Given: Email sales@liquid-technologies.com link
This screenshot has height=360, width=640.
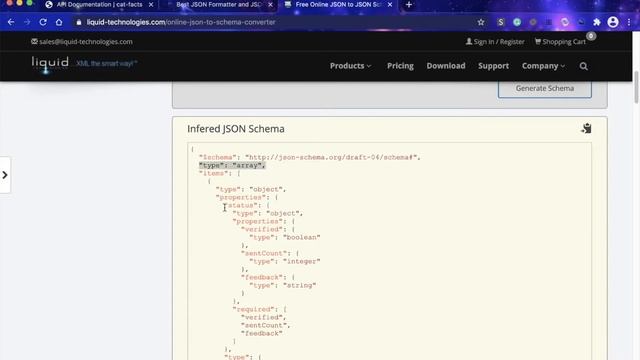Looking at the screenshot, I should click(x=82, y=42).
